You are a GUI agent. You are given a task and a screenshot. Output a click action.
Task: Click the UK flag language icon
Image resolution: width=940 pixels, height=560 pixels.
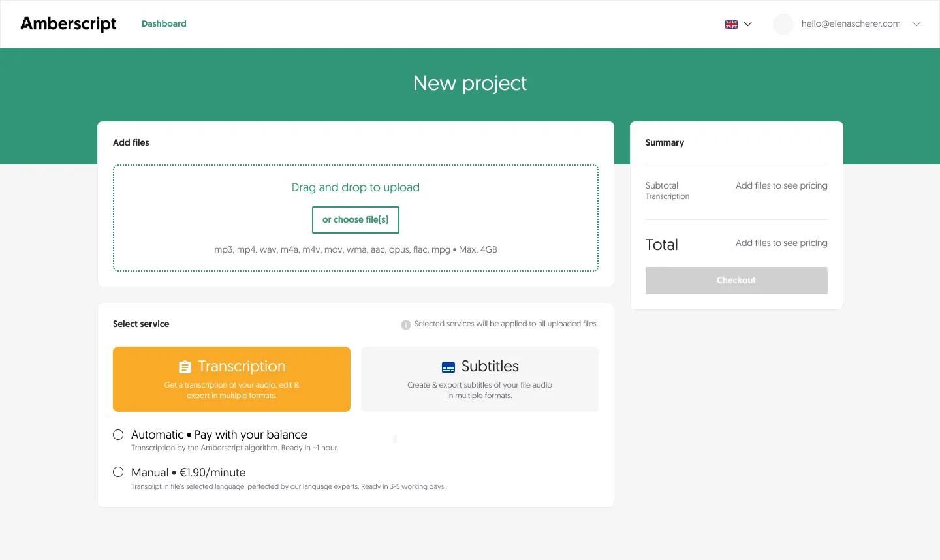pos(731,24)
